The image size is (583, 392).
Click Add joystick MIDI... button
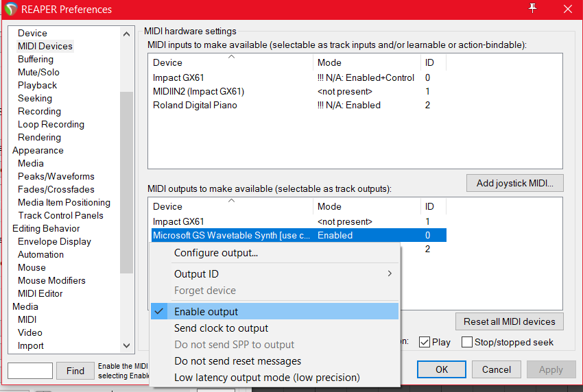click(515, 183)
